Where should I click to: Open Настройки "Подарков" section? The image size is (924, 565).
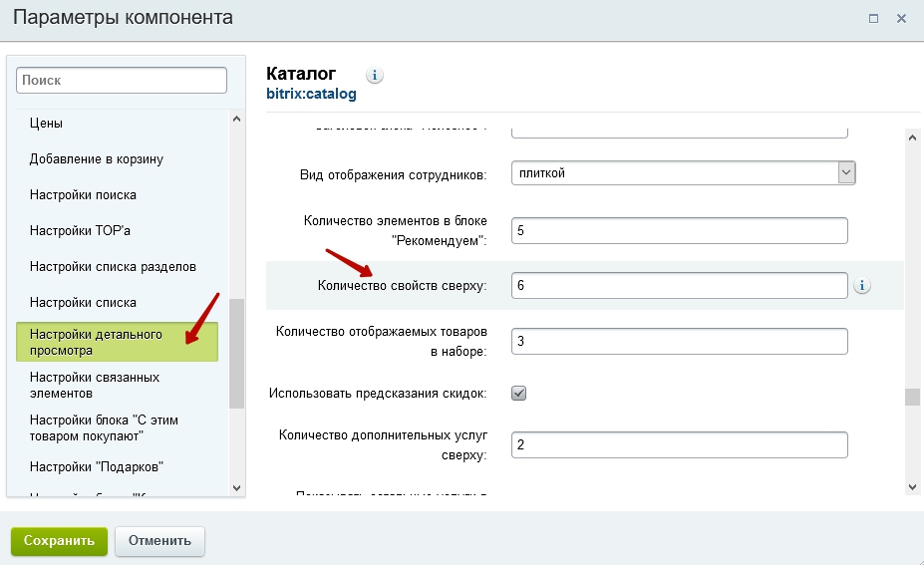97,466
